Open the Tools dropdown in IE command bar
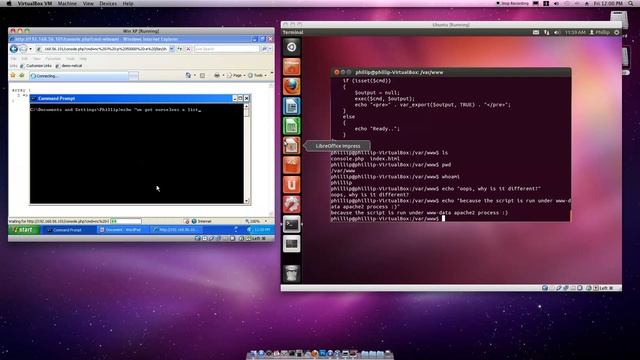 point(258,76)
